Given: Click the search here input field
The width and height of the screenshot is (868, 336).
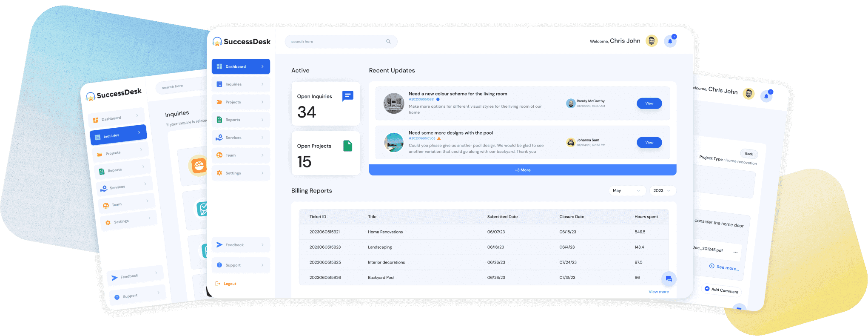Looking at the screenshot, I should 336,42.
